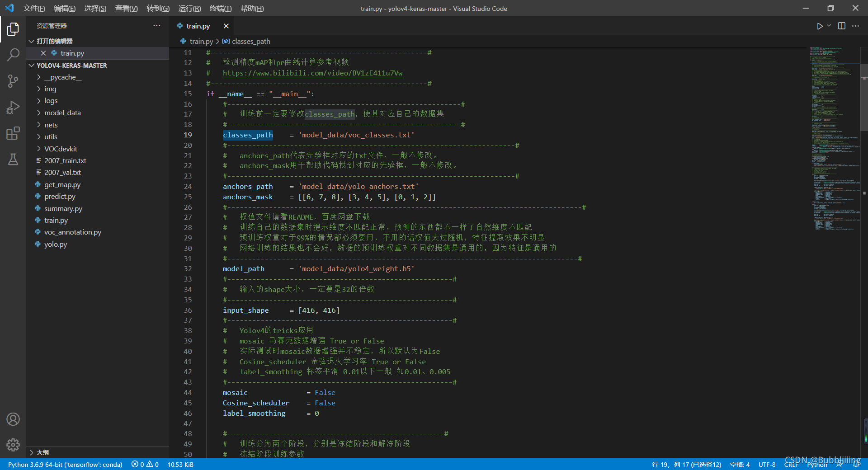
Task: Click the 'model_data/yolo4_weight.h5' string
Action: pyautogui.click(x=356, y=269)
